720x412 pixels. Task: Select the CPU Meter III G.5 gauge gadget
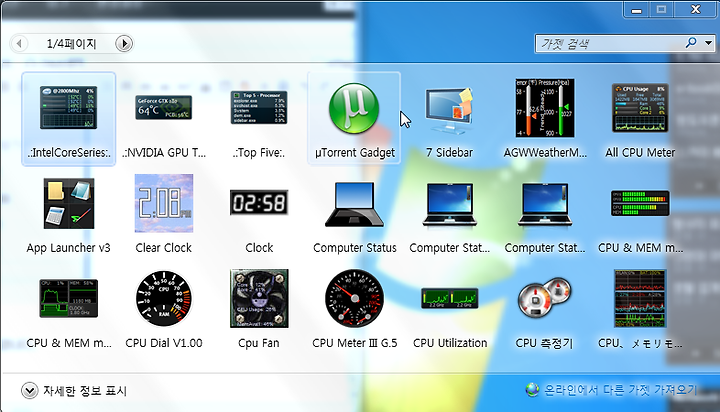354,299
